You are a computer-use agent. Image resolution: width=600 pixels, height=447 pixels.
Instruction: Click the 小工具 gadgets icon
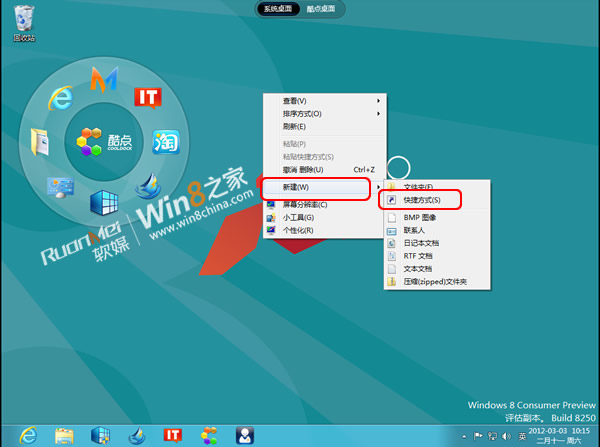pyautogui.click(x=271, y=218)
